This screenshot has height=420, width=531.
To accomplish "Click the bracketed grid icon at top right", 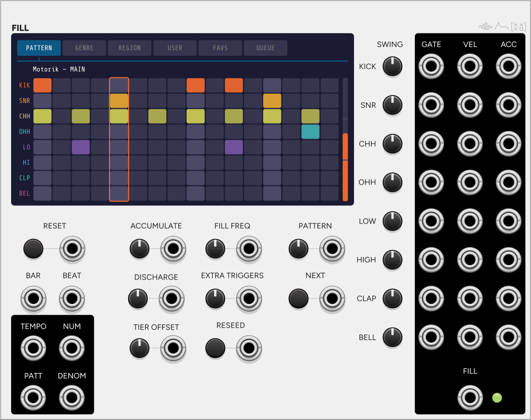I will [x=518, y=27].
